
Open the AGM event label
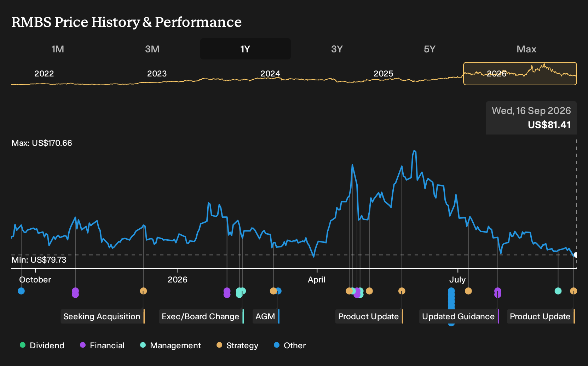pos(266,316)
